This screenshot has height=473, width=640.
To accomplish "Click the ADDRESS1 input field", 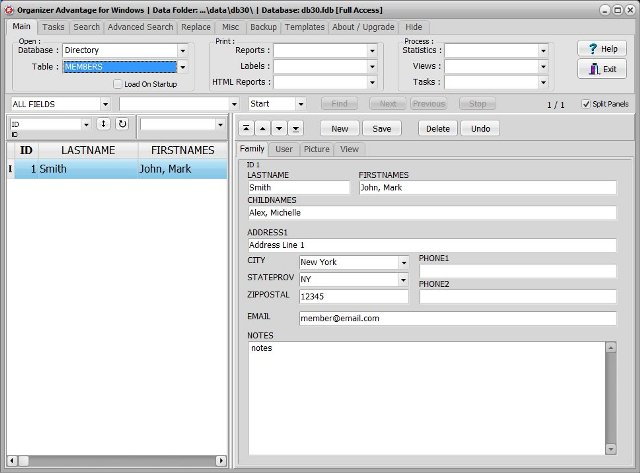I will (x=432, y=245).
